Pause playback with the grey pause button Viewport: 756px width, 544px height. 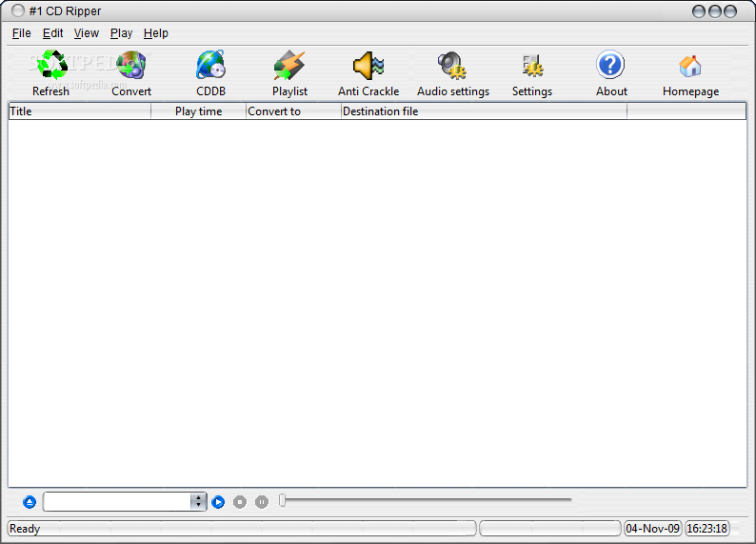261,502
